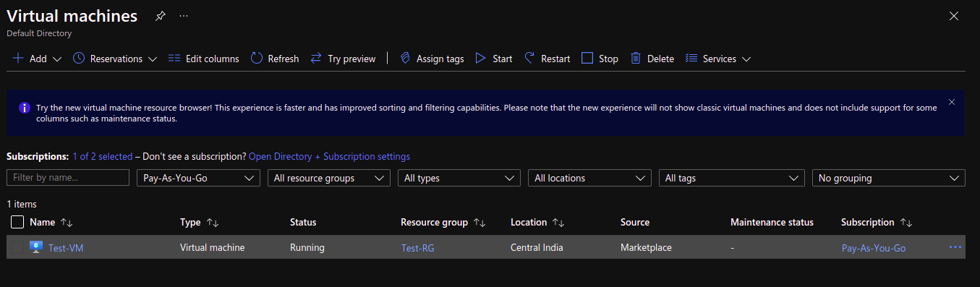
Task: Open the Test-VM row ellipsis menu
Action: 955,247
